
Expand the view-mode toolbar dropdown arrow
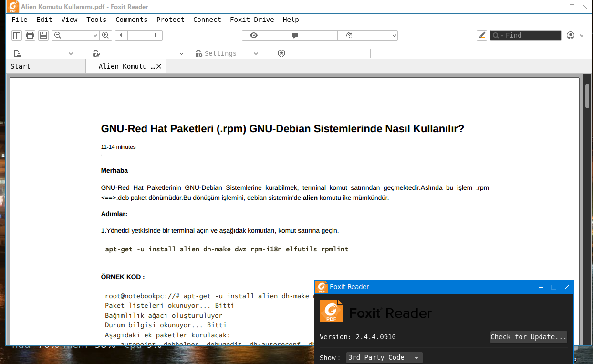coord(394,35)
